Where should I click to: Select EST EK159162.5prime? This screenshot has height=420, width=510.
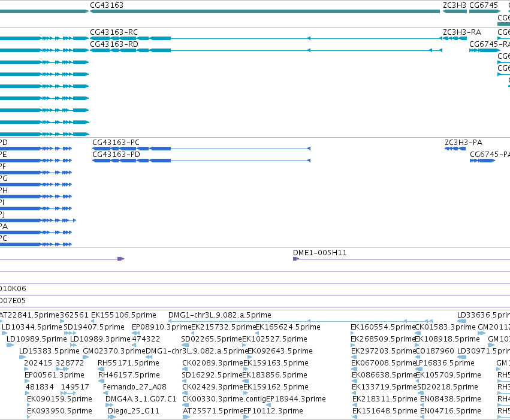point(276,387)
